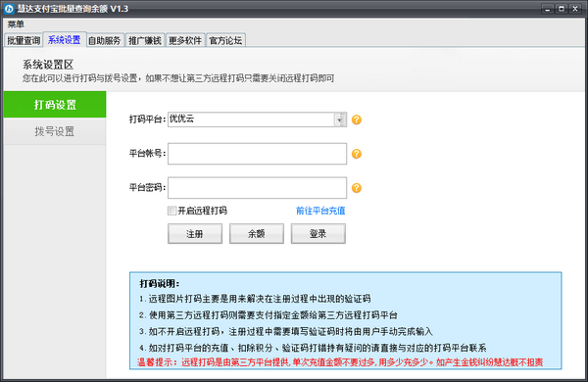Image resolution: width=588 pixels, height=382 pixels.
Task: Maximize the window
Action: [562, 9]
